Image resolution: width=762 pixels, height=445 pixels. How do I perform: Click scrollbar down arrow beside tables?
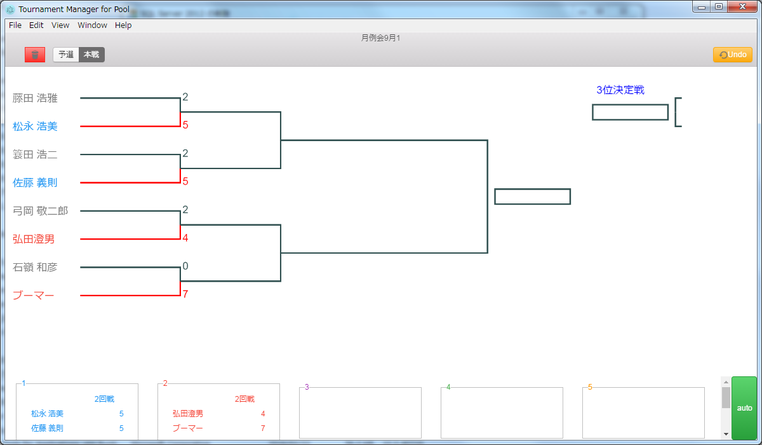pyautogui.click(x=726, y=434)
